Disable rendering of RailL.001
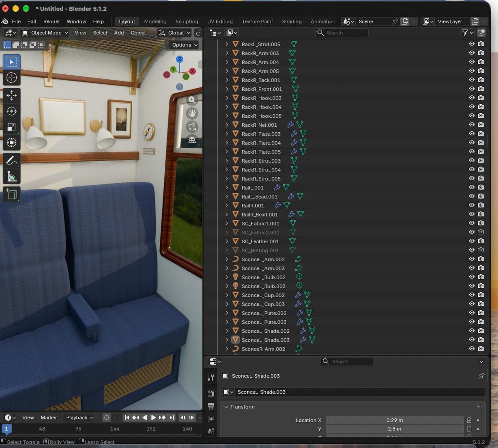The width and height of the screenshot is (498, 448). tap(481, 188)
